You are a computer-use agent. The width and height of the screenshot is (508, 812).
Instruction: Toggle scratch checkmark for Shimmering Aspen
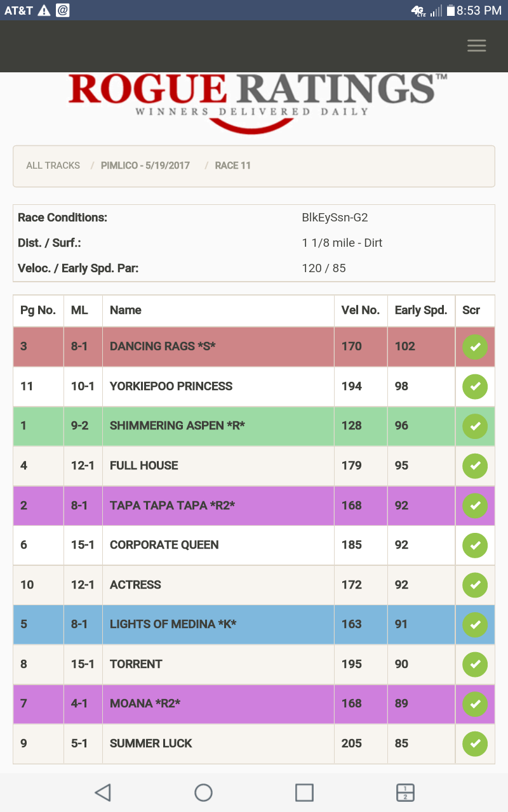point(475,426)
